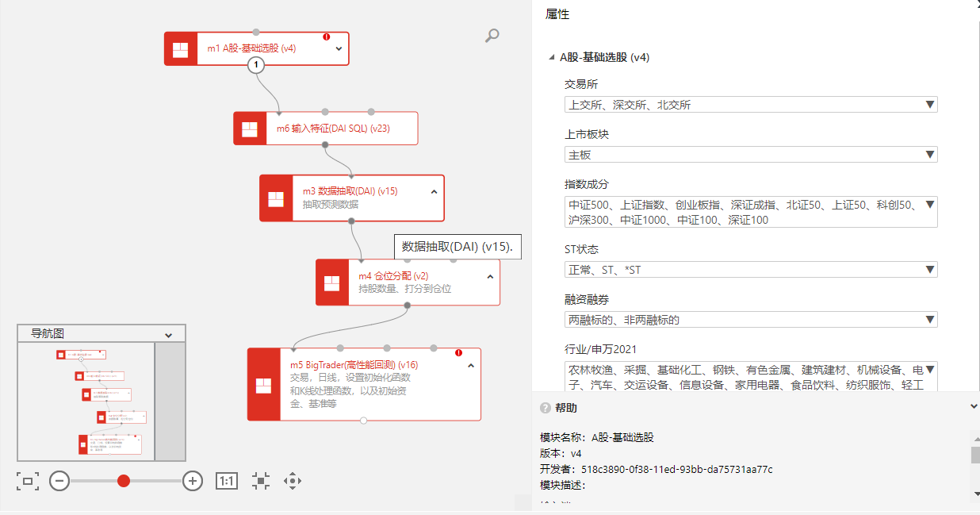Open the 交易所 dropdown

pos(750,105)
